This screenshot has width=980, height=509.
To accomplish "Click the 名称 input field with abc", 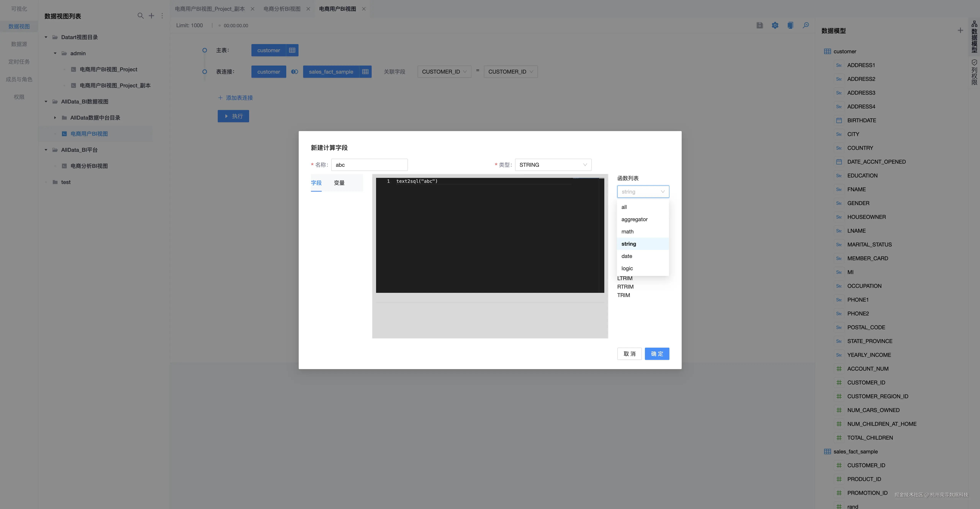I will pyautogui.click(x=369, y=165).
